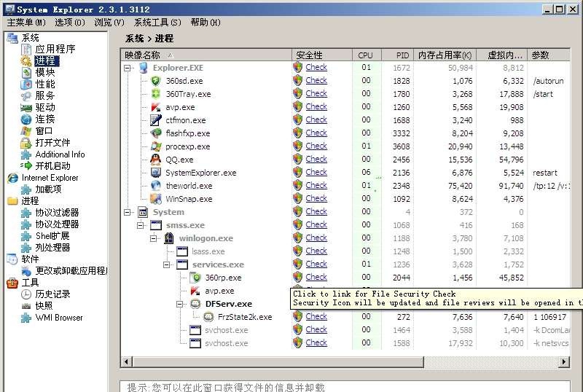
Task: Click the 360rp.exe service icon
Action: click(195, 278)
